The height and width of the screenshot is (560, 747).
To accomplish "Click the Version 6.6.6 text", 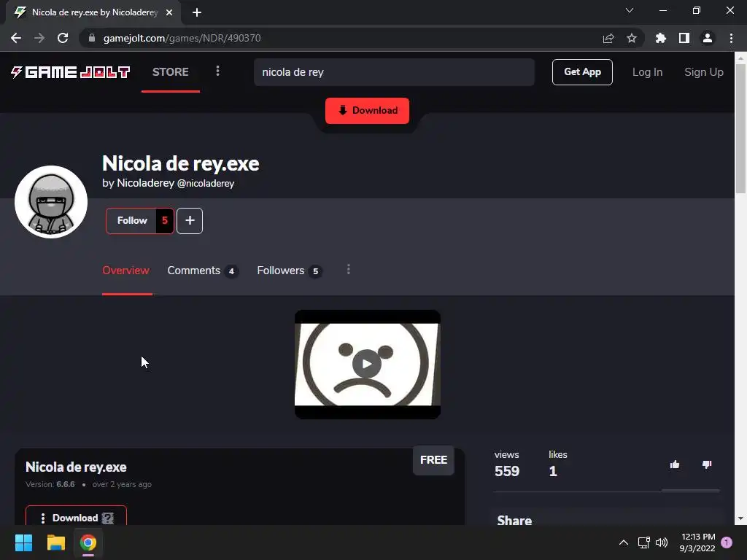I will 50,484.
